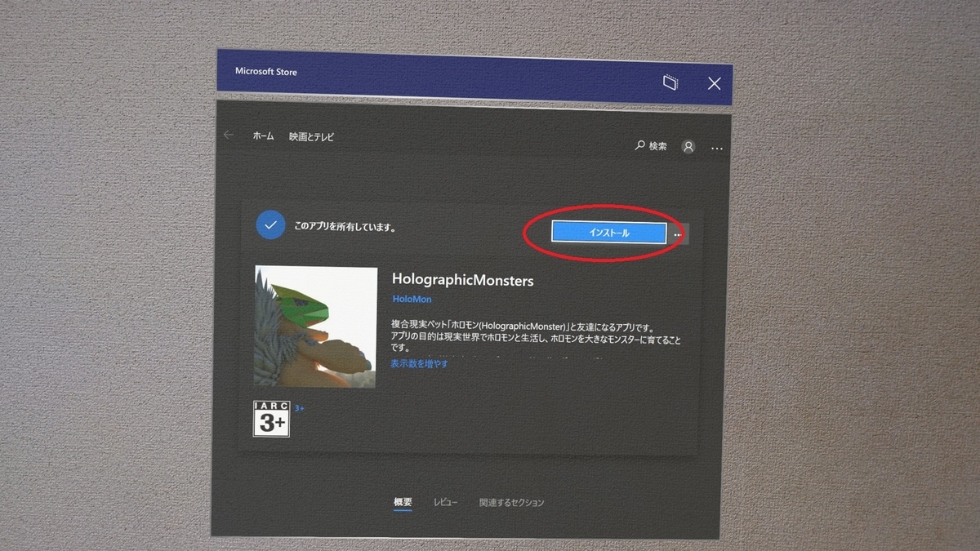
Task: Click the small 3+ rating link
Action: pos(299,408)
